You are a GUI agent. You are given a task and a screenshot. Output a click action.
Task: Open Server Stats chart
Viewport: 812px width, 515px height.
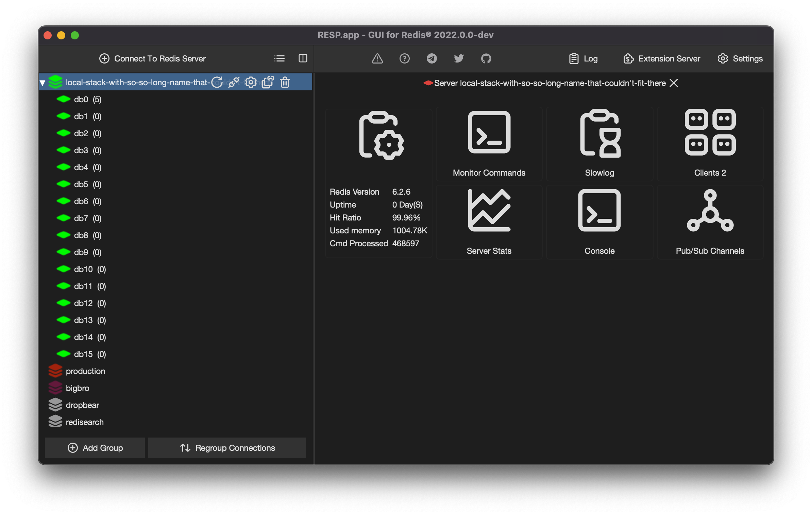pyautogui.click(x=489, y=222)
